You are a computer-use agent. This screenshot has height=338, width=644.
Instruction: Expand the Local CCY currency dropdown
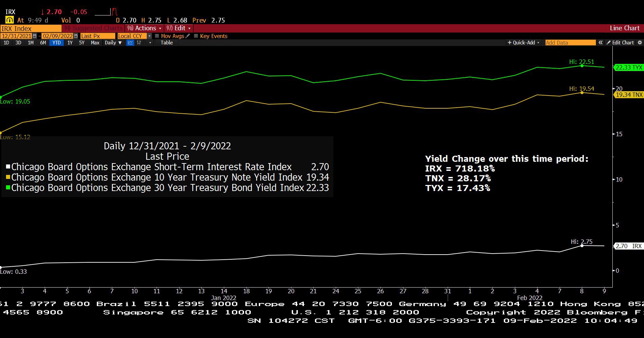pos(150,36)
